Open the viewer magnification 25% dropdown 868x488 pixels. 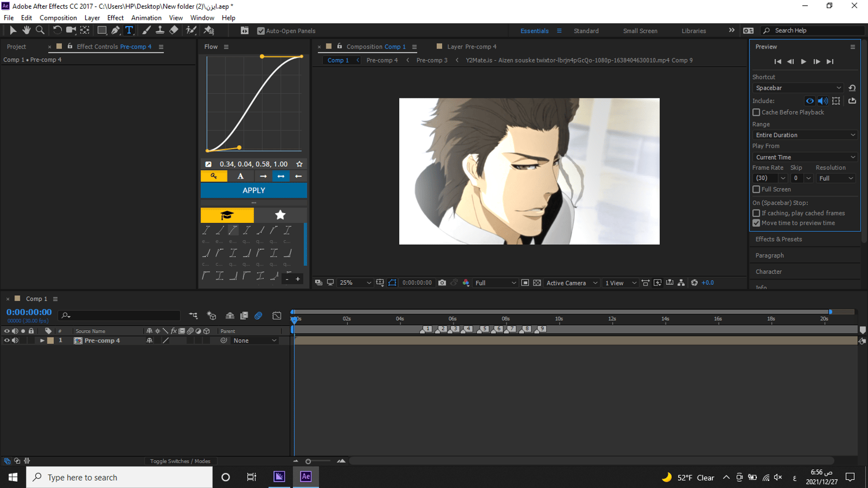click(x=355, y=283)
